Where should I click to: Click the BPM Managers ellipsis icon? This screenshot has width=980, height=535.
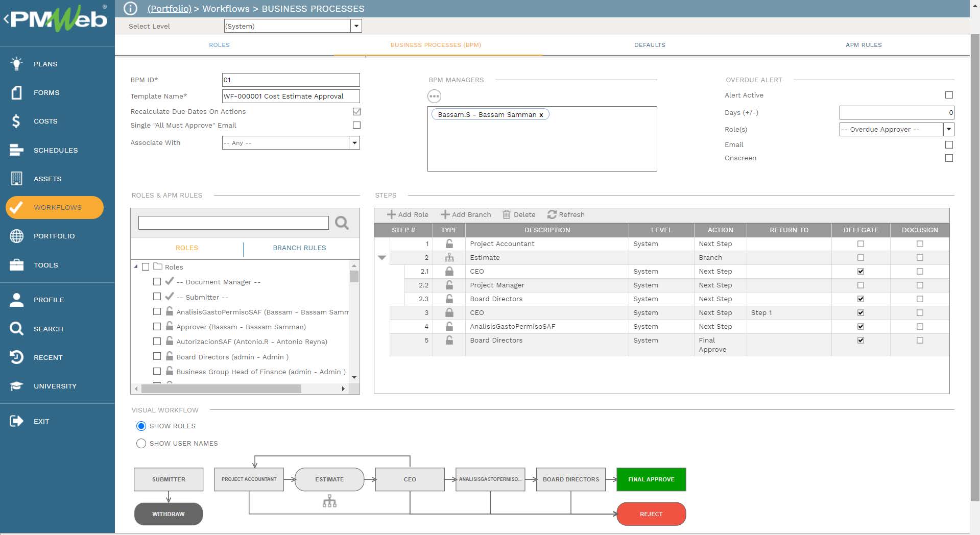point(434,96)
